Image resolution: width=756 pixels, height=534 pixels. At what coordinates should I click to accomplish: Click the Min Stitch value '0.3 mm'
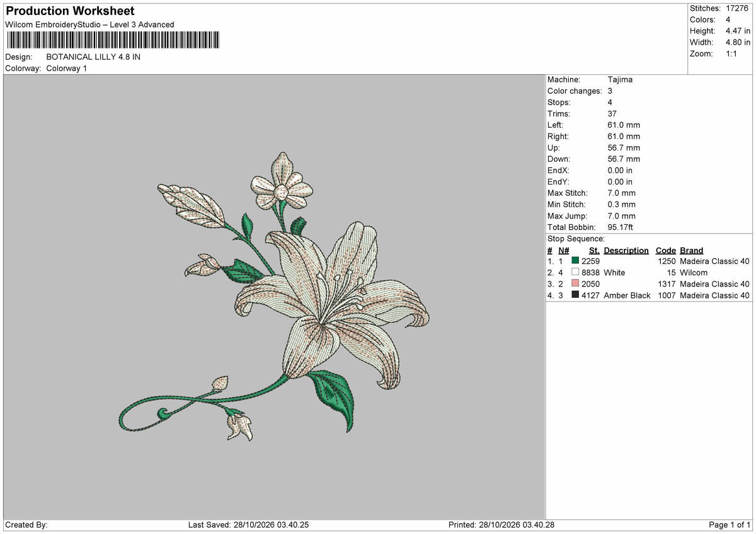click(621, 204)
